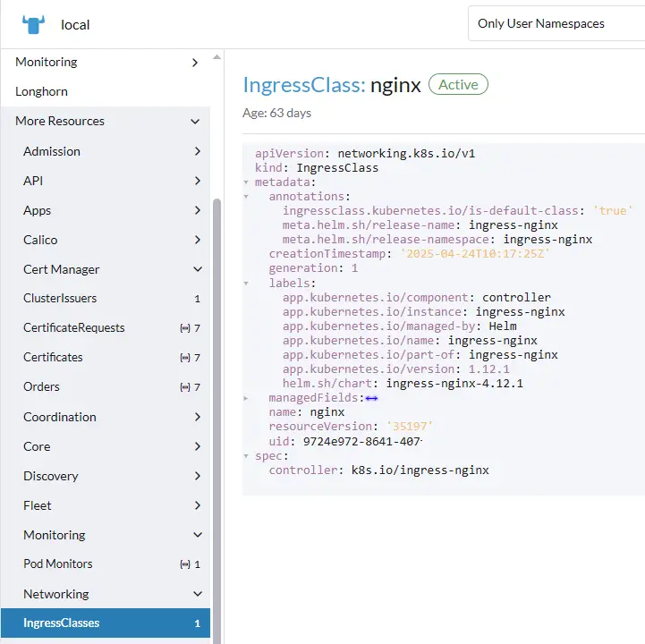
Task: Expand the Admission group
Action: [x=198, y=151]
